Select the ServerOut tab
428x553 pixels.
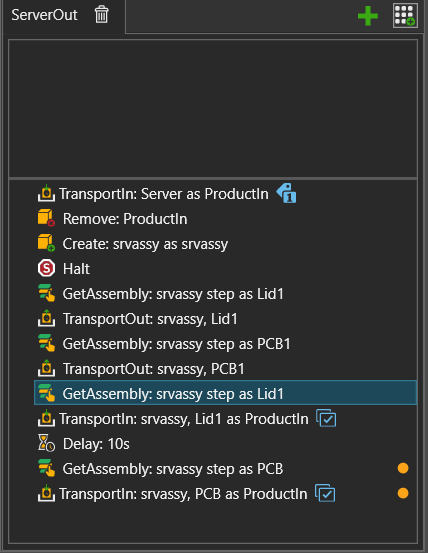tap(44, 15)
